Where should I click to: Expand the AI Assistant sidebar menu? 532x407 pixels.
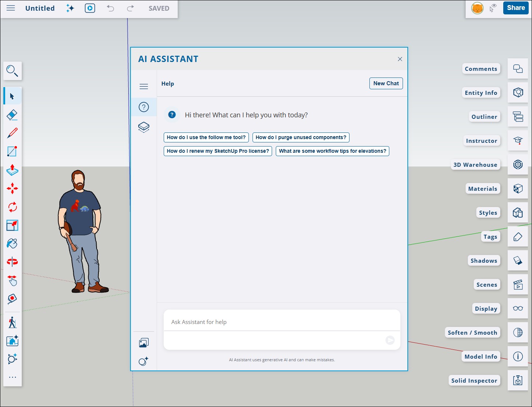click(x=144, y=86)
